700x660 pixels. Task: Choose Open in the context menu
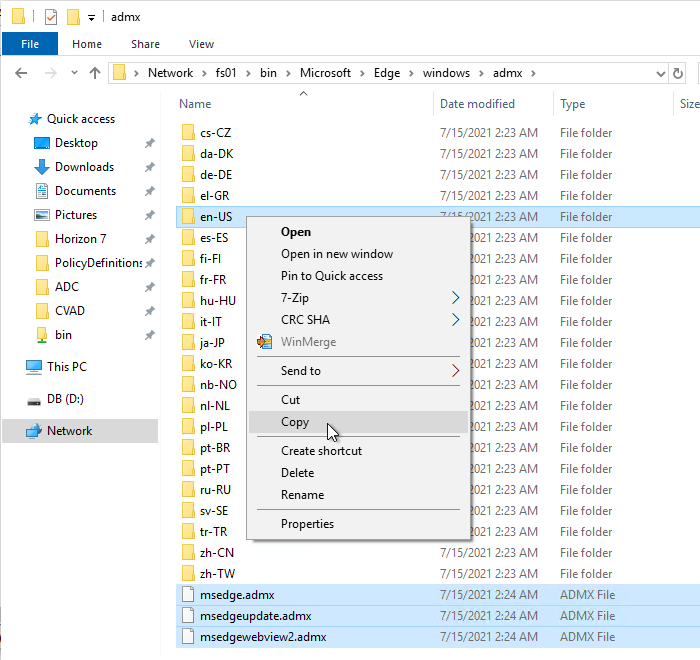296,232
